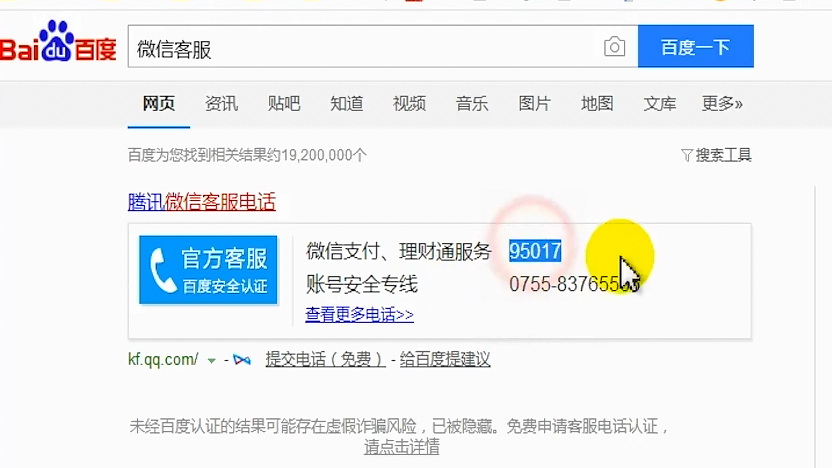Click the search input with 微信客服
This screenshot has width=832, height=468.
point(383,47)
